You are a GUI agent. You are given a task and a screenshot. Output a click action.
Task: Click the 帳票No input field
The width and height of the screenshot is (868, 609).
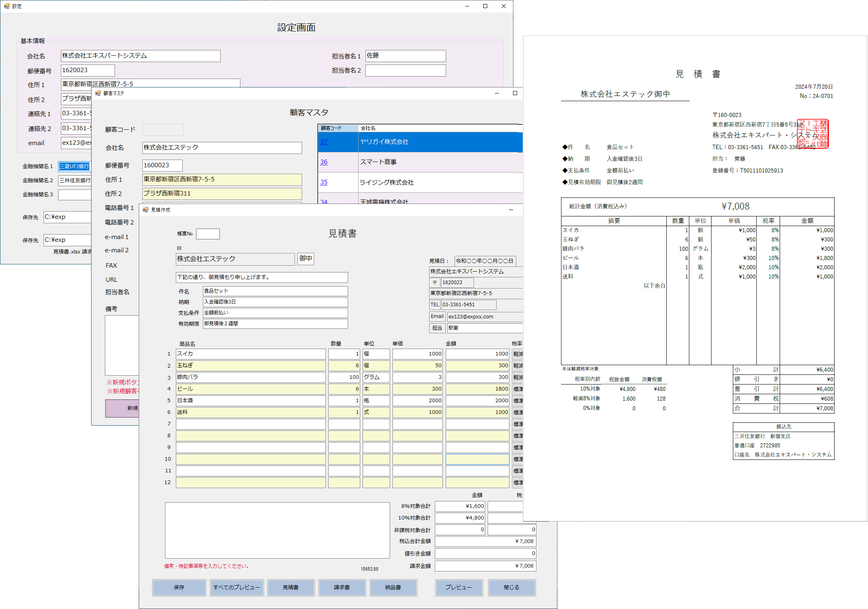208,234
